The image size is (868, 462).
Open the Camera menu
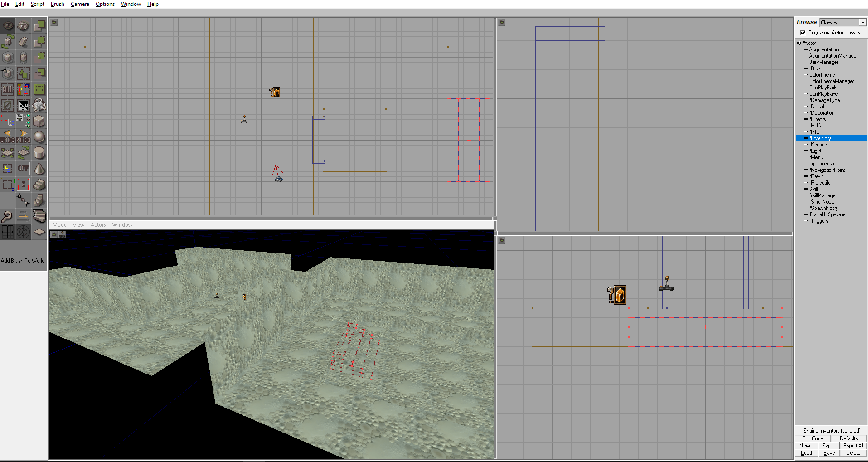coord(80,4)
